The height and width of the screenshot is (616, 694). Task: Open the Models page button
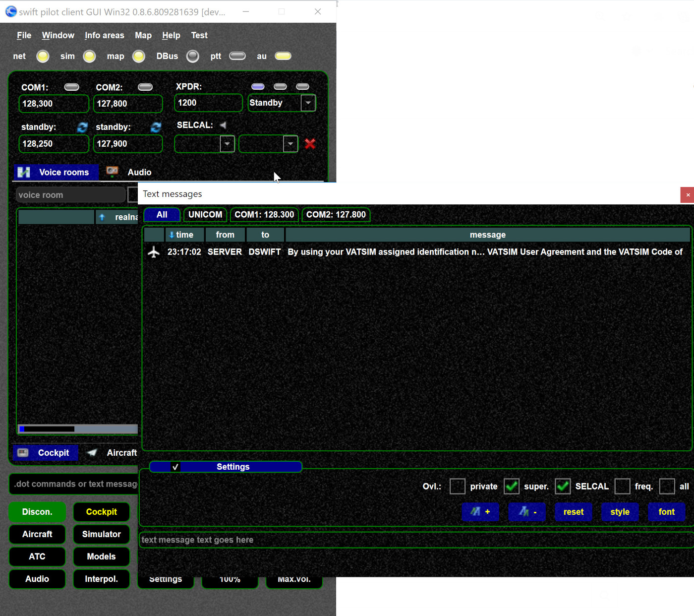(x=102, y=556)
